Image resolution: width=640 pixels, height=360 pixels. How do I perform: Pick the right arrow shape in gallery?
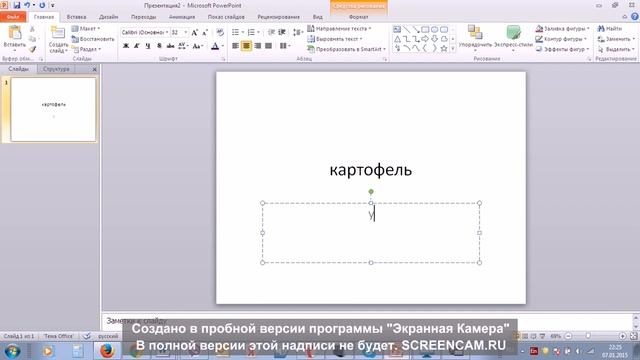(425, 39)
